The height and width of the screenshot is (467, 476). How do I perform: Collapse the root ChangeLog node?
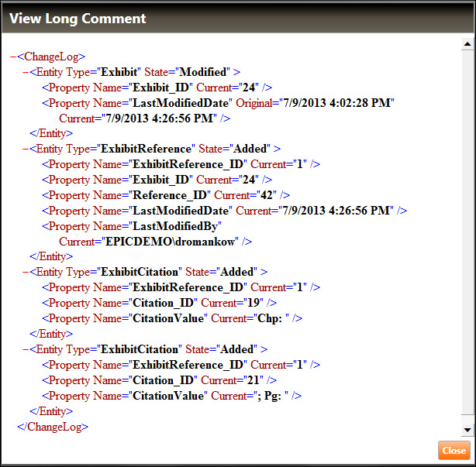coord(13,57)
